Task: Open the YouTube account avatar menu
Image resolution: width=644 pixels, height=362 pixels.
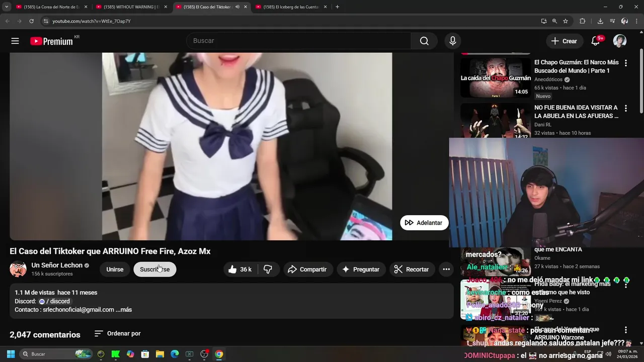Action: (620, 41)
